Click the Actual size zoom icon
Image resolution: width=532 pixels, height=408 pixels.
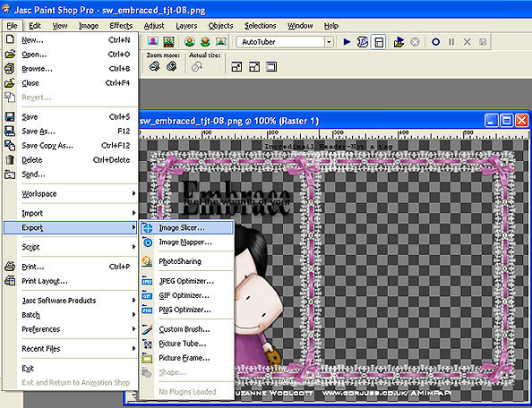point(197,67)
